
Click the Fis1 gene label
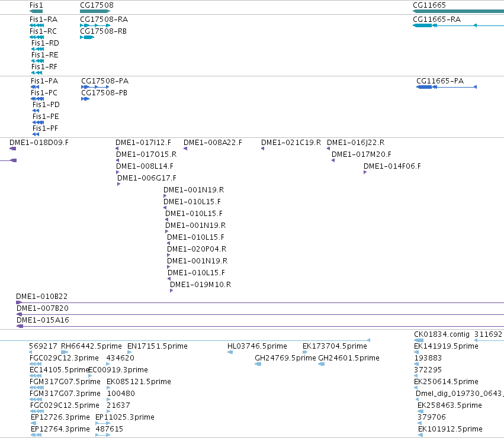click(x=36, y=5)
